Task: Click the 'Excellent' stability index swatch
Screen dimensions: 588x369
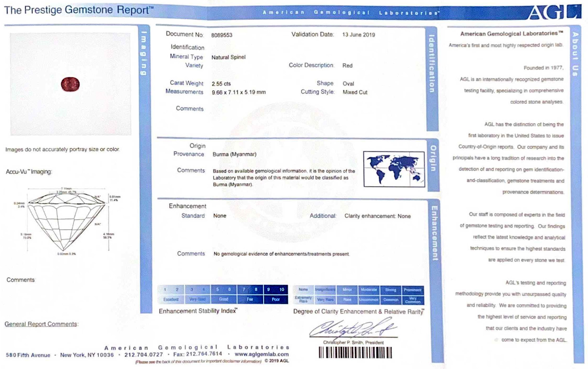Action: click(x=171, y=299)
